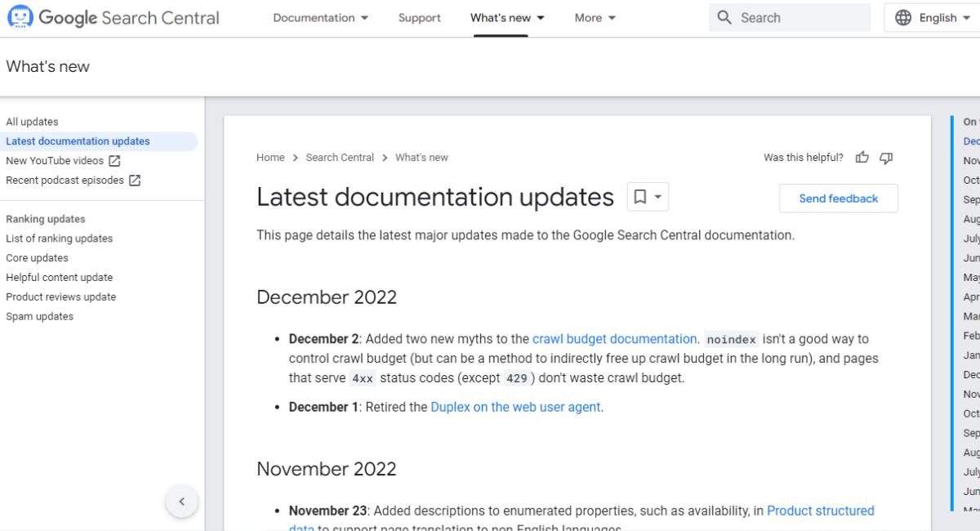Open the crawl budget documentation link
The height and width of the screenshot is (531, 980).
(x=615, y=339)
